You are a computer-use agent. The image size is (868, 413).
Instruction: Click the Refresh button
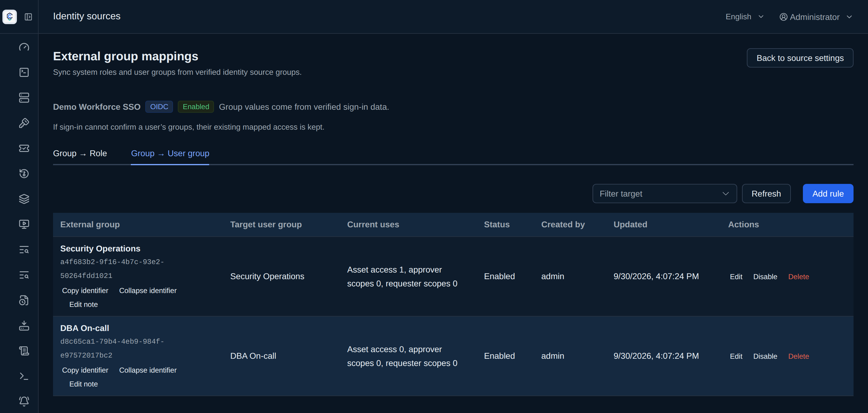[x=766, y=194]
